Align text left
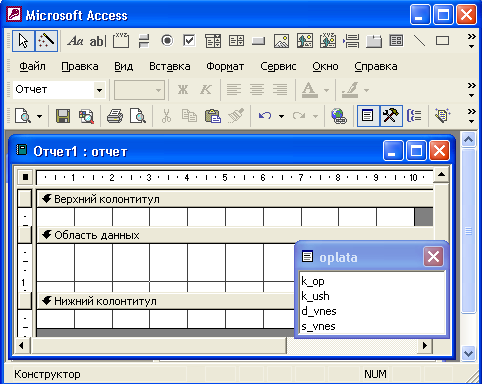 pyautogui.click(x=234, y=90)
